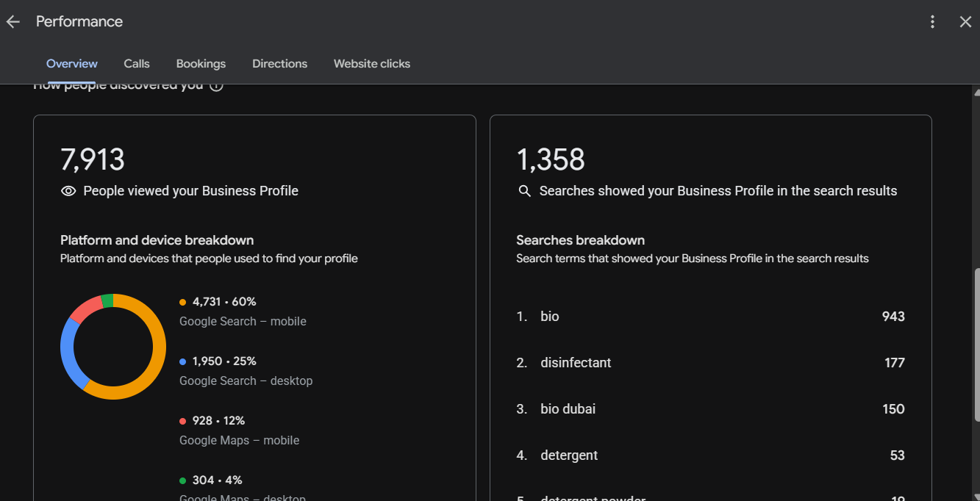This screenshot has width=980, height=501.
Task: Click the info icon beside "How people discovered you"
Action: (216, 87)
